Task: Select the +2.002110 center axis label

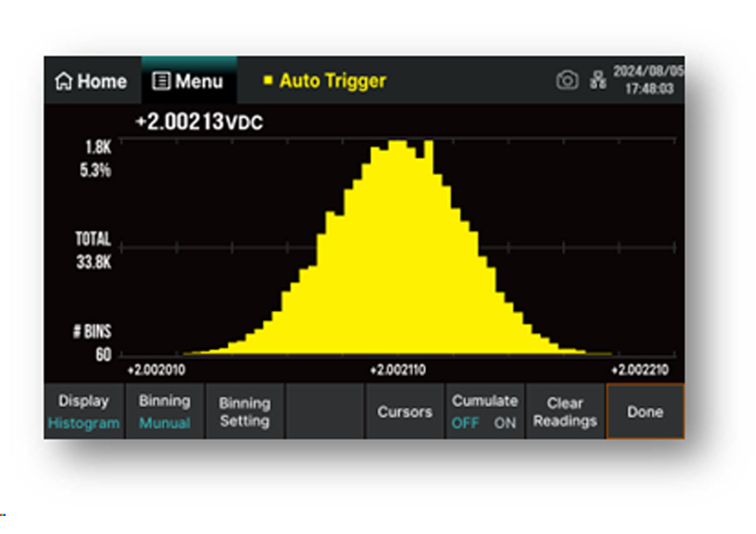Action: [x=398, y=370]
